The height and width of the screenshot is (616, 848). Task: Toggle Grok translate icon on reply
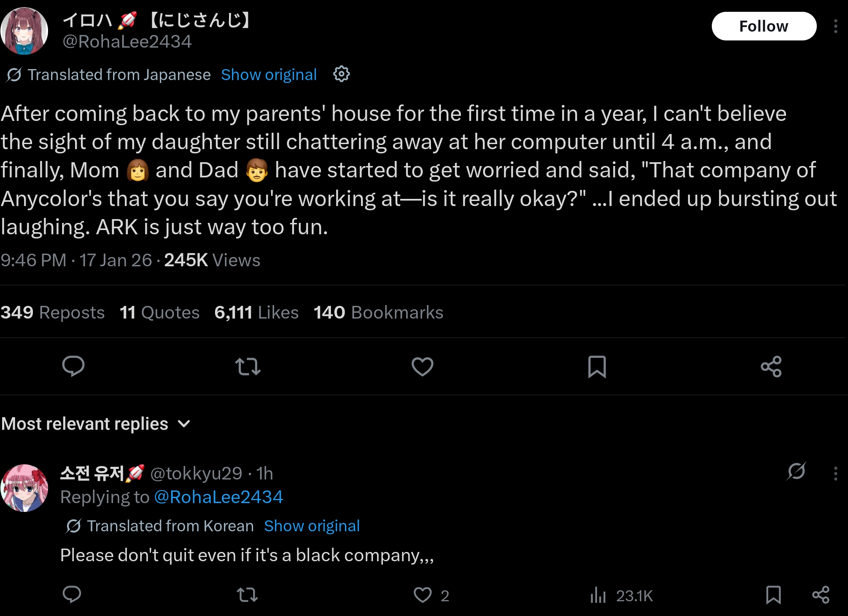point(796,471)
